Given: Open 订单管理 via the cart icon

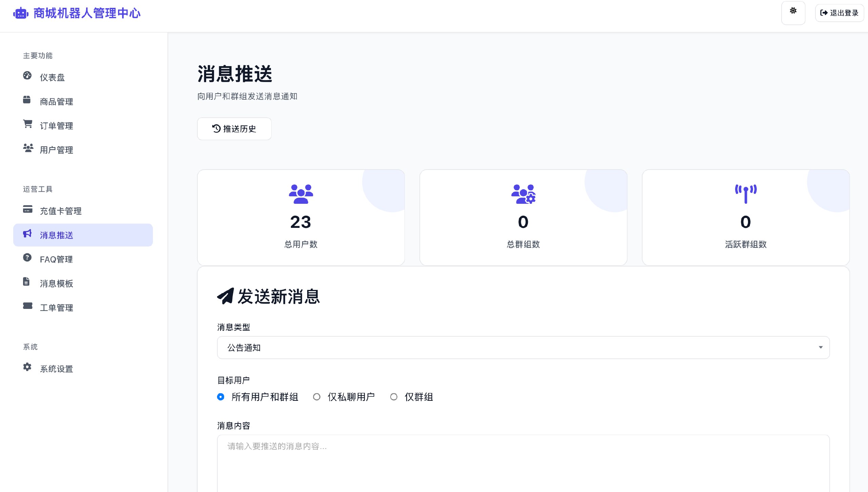Looking at the screenshot, I should coord(27,125).
